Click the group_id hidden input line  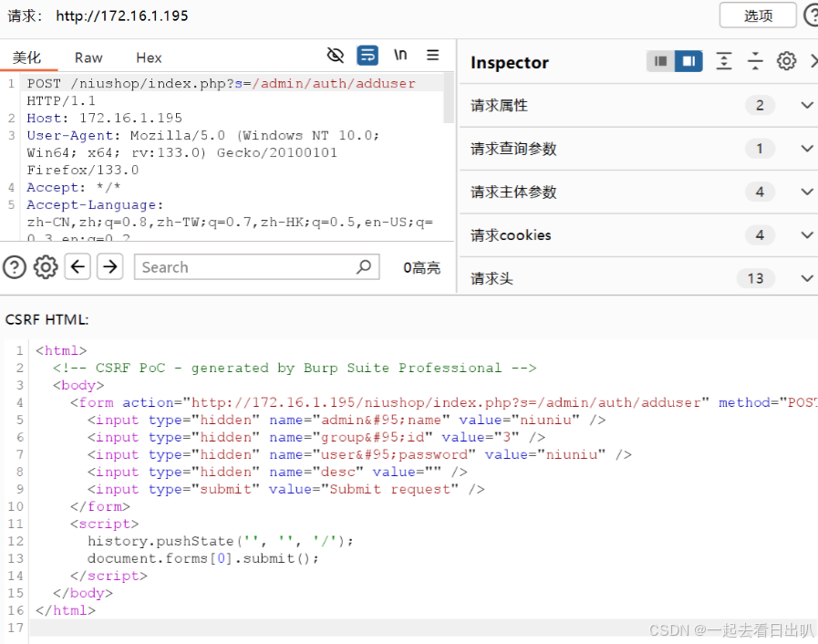(316, 437)
